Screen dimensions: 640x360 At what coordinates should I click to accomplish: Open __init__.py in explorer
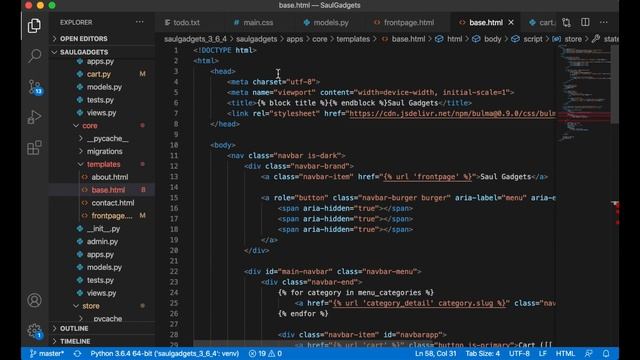pyautogui.click(x=103, y=229)
